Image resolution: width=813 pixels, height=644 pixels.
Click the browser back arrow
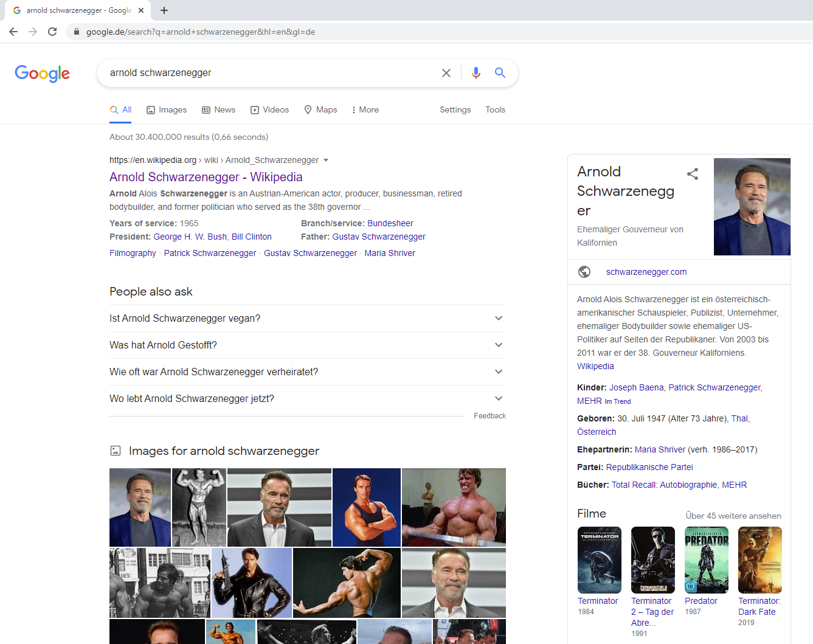click(x=13, y=32)
